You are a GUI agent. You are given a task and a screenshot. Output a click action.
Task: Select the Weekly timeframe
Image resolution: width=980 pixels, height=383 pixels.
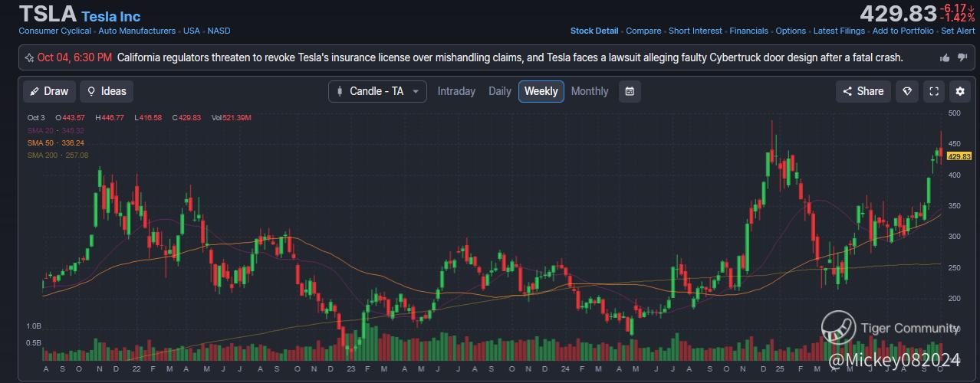[541, 91]
